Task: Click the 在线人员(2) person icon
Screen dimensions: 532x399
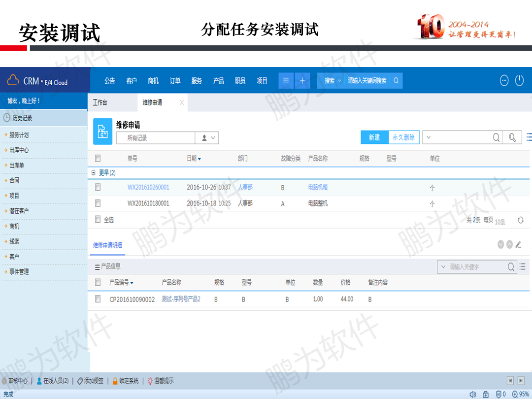Action: pyautogui.click(x=39, y=381)
